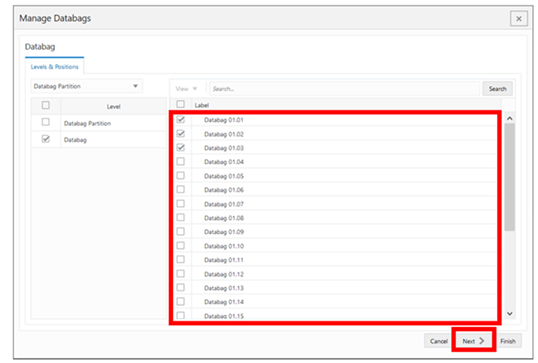Screen dimensions: 538x363
Task: Open the View dropdown menu
Action: 186,89
